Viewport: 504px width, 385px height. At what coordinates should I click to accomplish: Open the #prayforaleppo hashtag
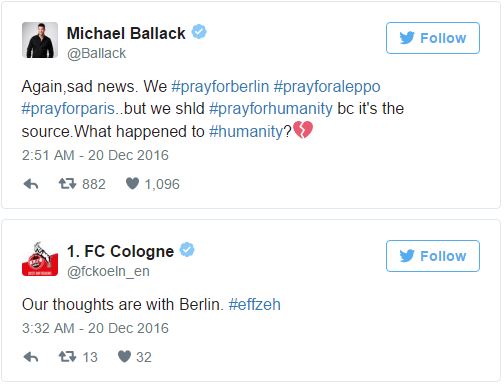tap(327, 87)
